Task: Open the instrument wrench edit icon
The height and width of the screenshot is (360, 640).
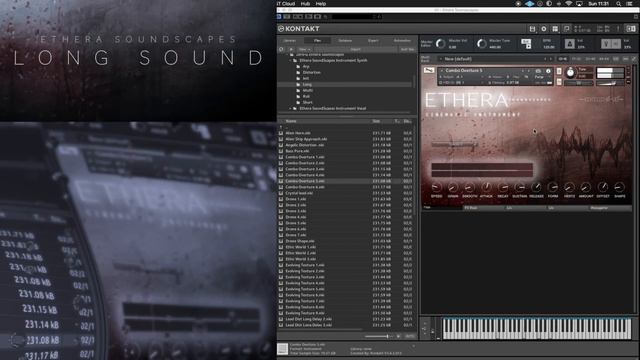Action: click(429, 71)
